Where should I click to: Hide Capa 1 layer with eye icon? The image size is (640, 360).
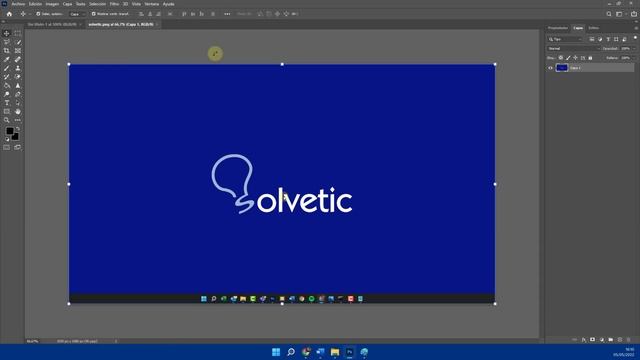click(550, 68)
